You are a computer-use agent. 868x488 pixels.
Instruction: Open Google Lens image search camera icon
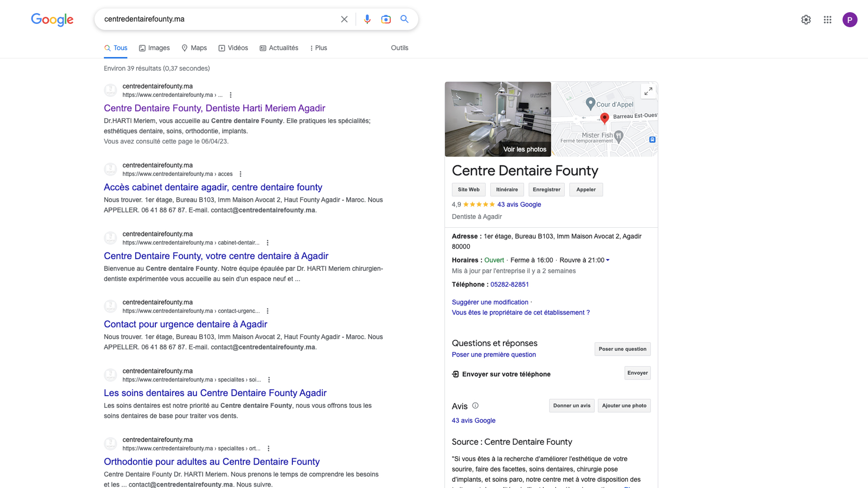(386, 19)
